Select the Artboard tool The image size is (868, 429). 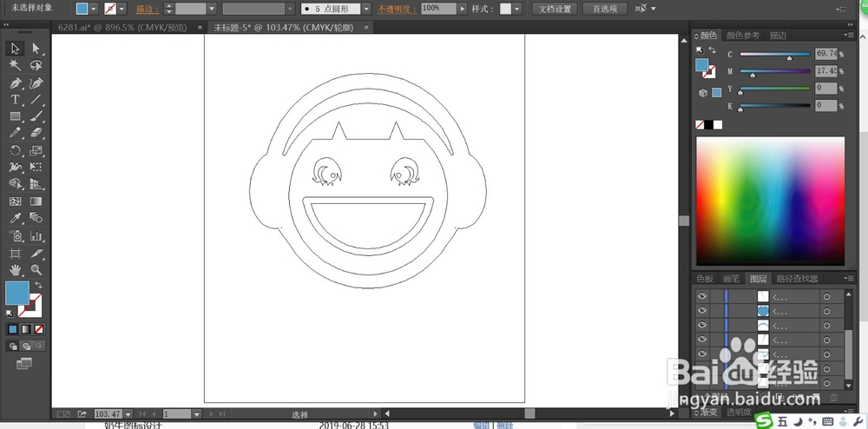pyautogui.click(x=16, y=254)
